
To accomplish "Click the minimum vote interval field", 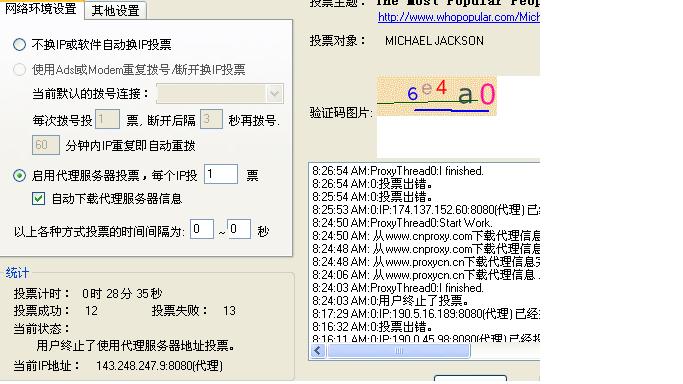I will tap(202, 229).
